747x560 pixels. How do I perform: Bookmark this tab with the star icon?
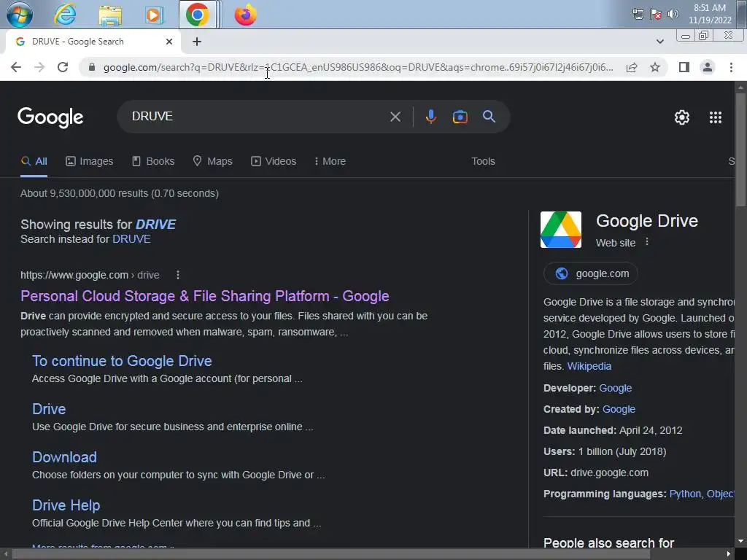655,67
